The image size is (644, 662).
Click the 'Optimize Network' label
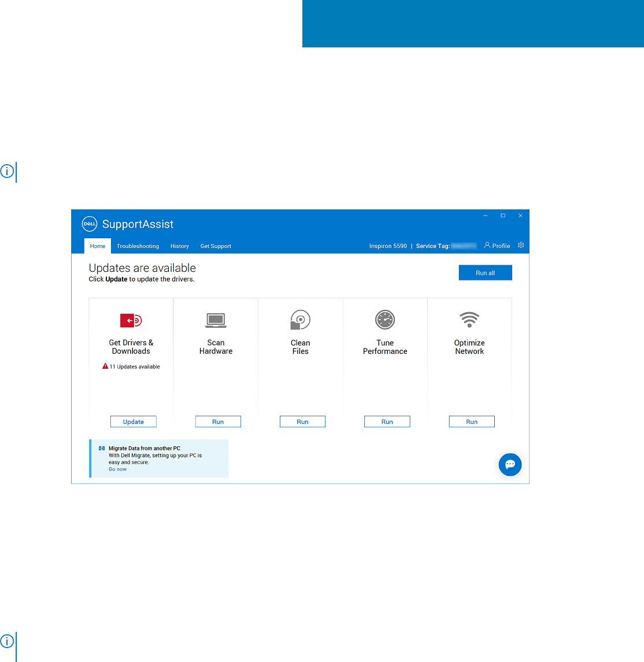[x=469, y=347]
